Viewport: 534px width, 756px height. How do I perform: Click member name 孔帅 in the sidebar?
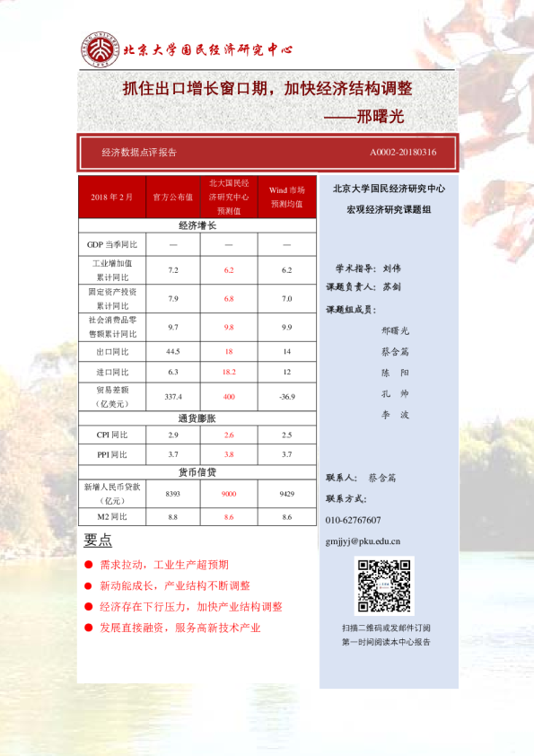[x=395, y=393]
